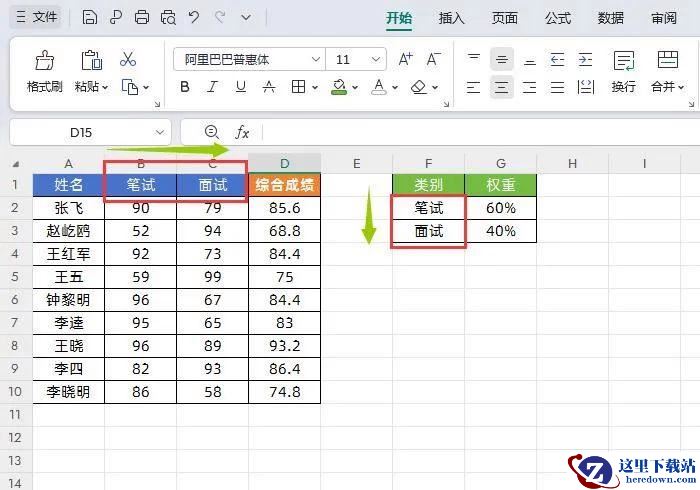Open the 公式 (Formulas) tab
The width and height of the screenshot is (700, 490).
click(558, 18)
